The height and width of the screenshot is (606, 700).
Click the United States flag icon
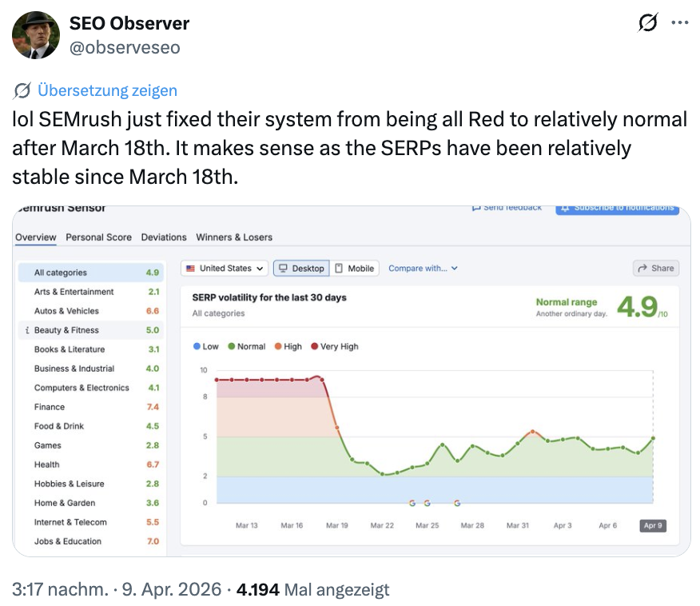point(190,269)
